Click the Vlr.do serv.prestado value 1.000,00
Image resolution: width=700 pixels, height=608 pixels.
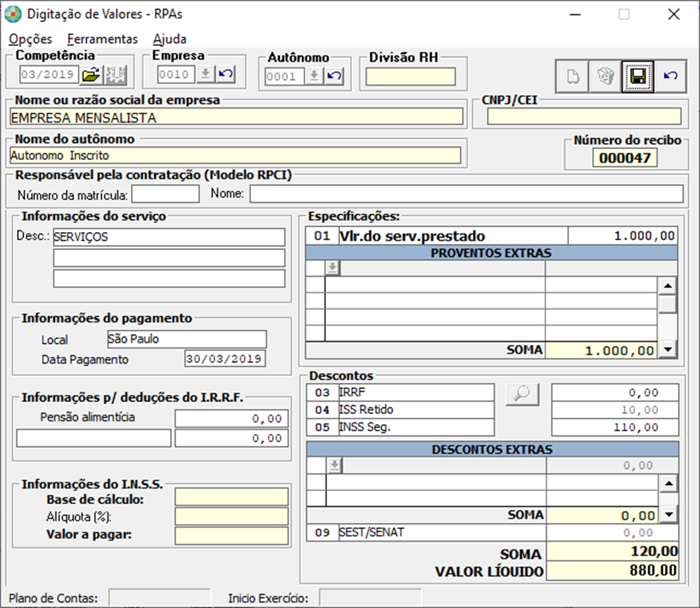(x=622, y=236)
